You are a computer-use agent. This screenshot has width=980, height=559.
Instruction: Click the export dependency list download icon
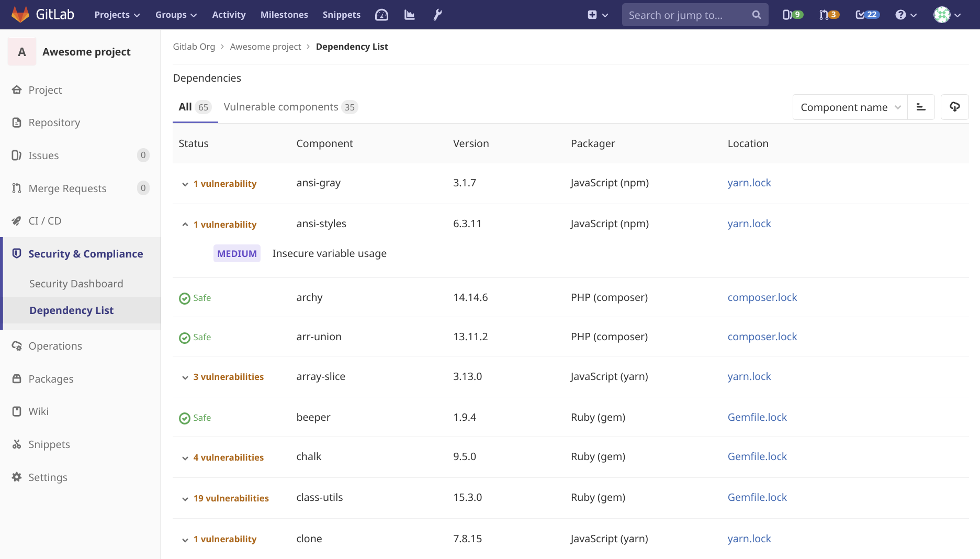(954, 107)
